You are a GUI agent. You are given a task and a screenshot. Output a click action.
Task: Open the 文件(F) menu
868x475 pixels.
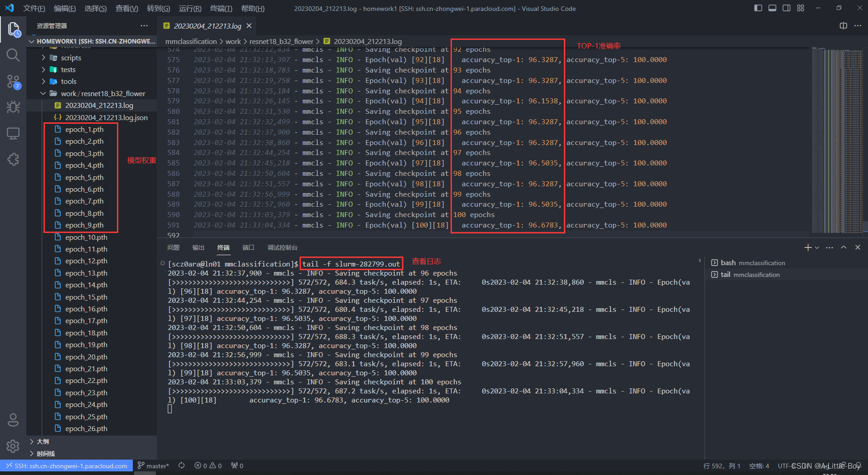pos(34,9)
